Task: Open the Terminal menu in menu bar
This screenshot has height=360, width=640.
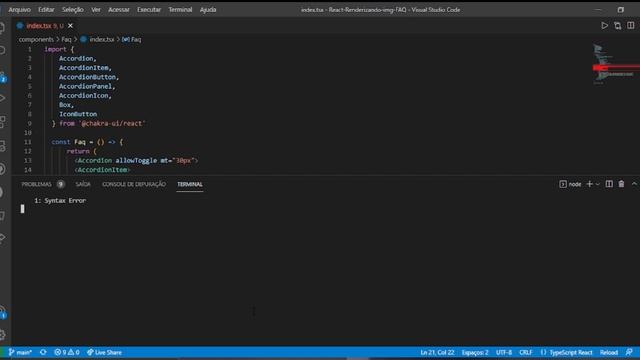Action: (180, 9)
